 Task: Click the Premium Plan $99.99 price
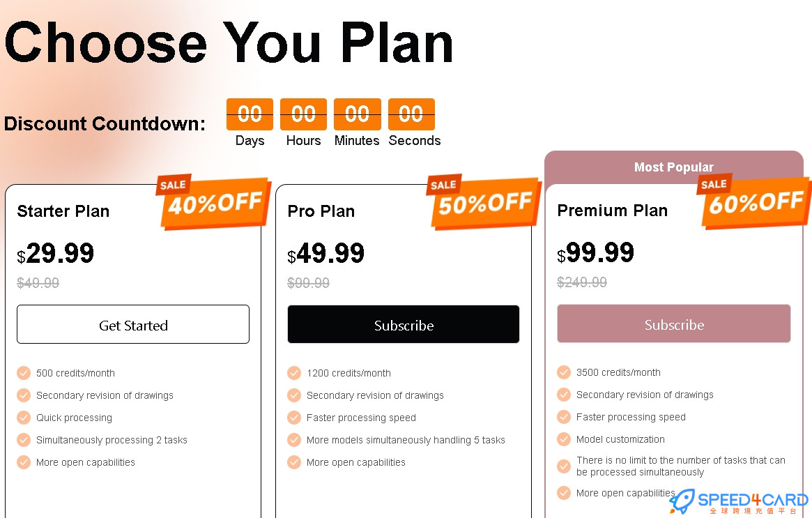coord(595,253)
